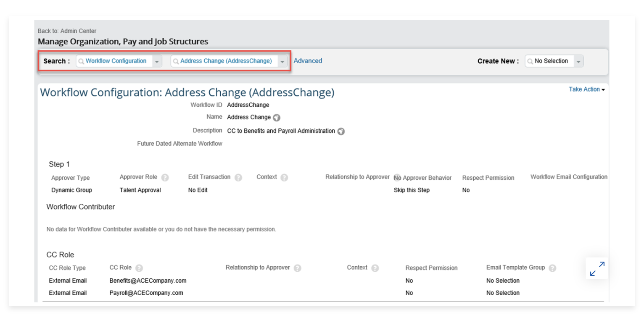Click the Talent Approval approver role value
Screen dimensions: 644x315
(x=140, y=190)
